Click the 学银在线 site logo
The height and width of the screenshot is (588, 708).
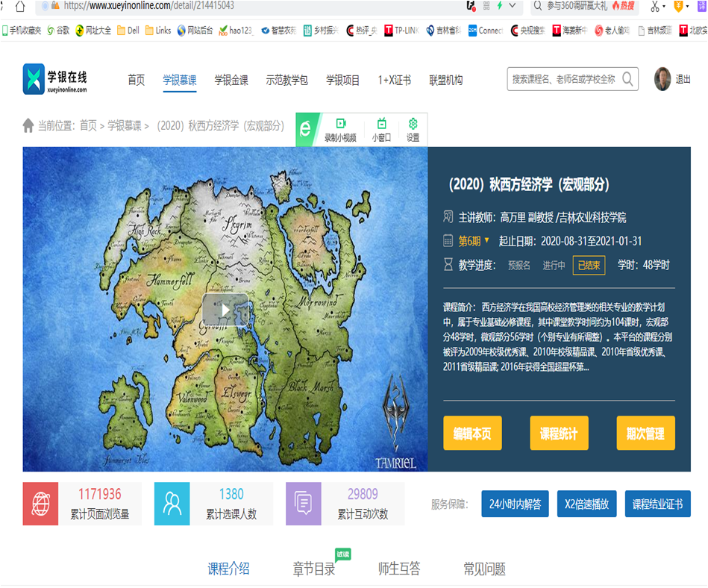tap(55, 79)
